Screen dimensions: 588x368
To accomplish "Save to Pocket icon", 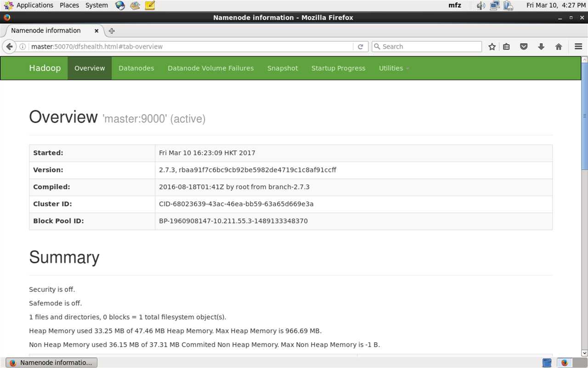I will coord(524,46).
